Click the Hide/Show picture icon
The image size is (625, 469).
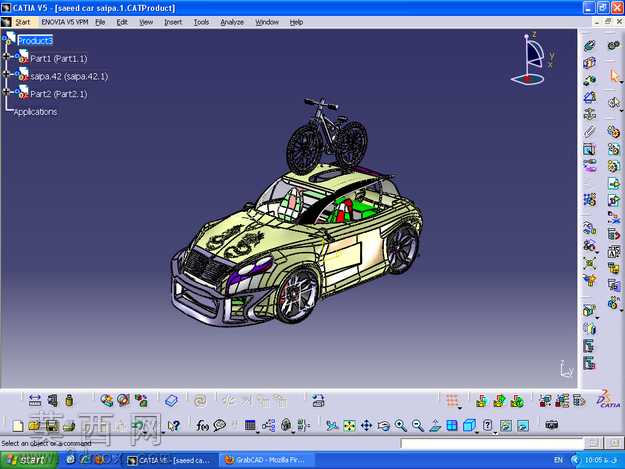[x=505, y=426]
